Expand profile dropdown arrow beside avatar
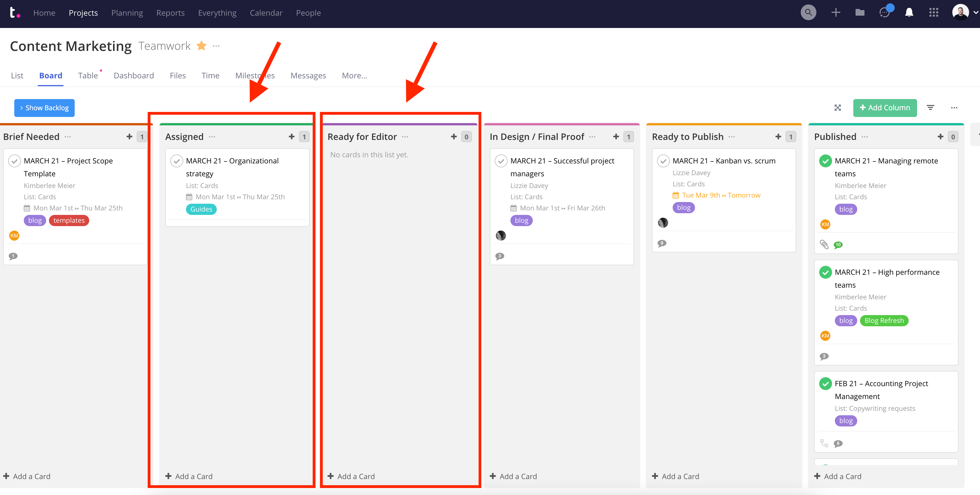The image size is (980, 495). [976, 13]
